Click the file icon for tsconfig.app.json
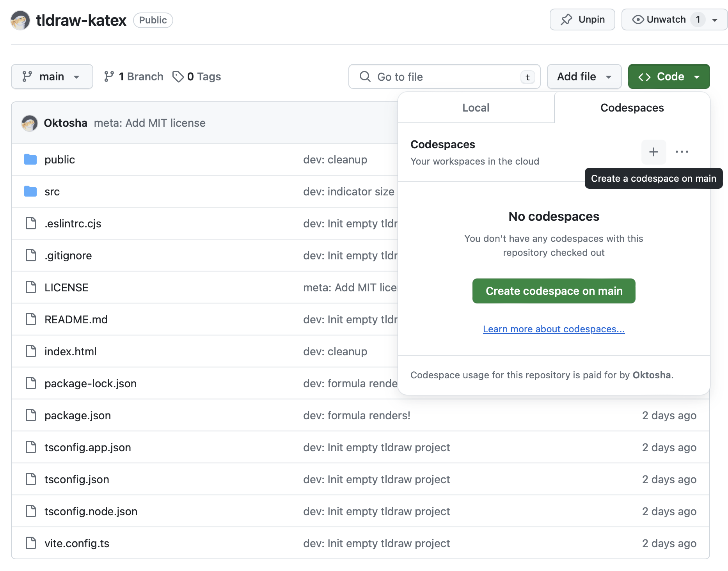The image size is (728, 571). (31, 447)
